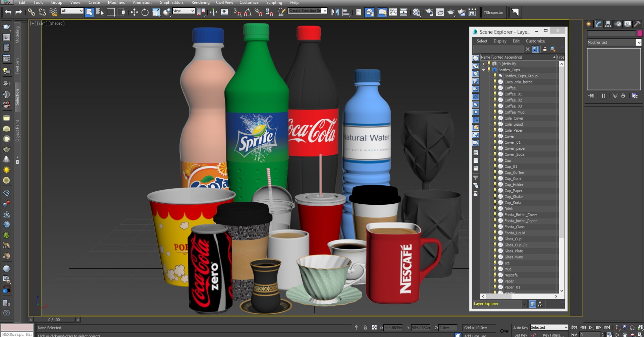Image resolution: width=644 pixels, height=337 pixels.
Task: Sort by Name column header
Action: (x=518, y=57)
